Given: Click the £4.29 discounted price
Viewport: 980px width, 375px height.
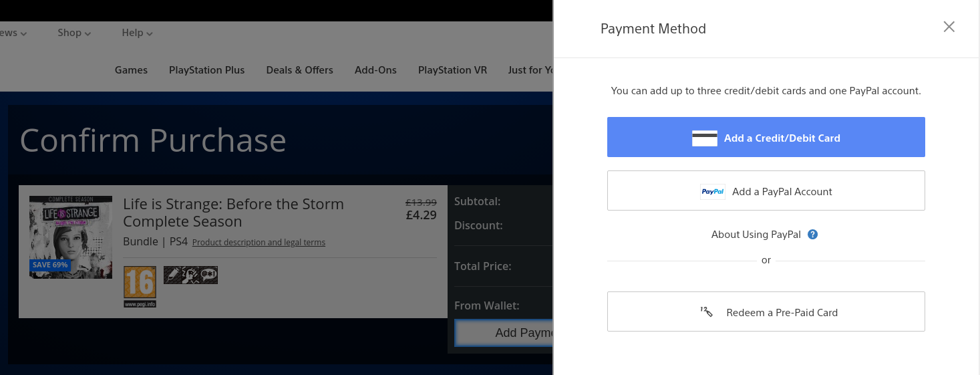Looking at the screenshot, I should [421, 215].
